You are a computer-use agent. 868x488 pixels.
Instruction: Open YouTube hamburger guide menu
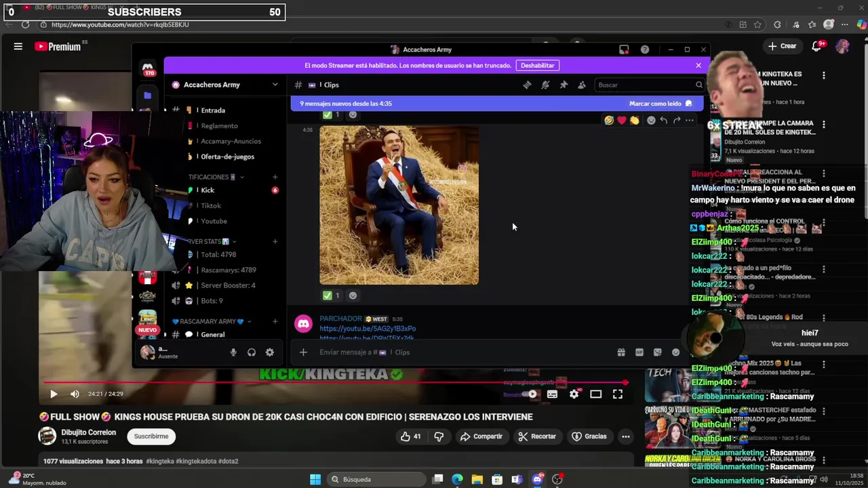(18, 46)
